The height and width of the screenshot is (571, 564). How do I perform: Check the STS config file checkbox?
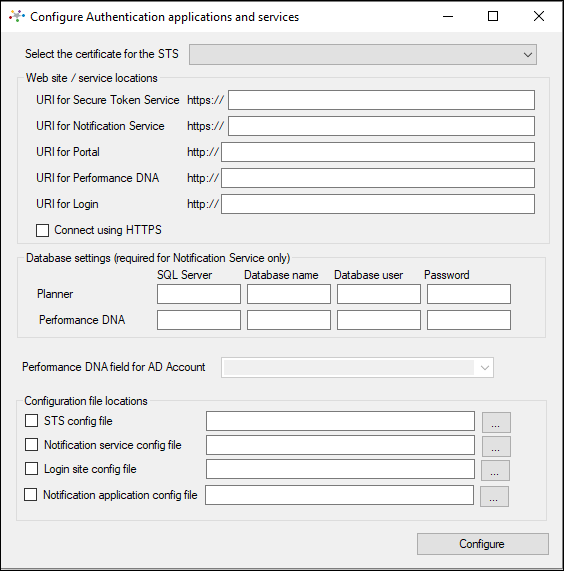click(31, 421)
